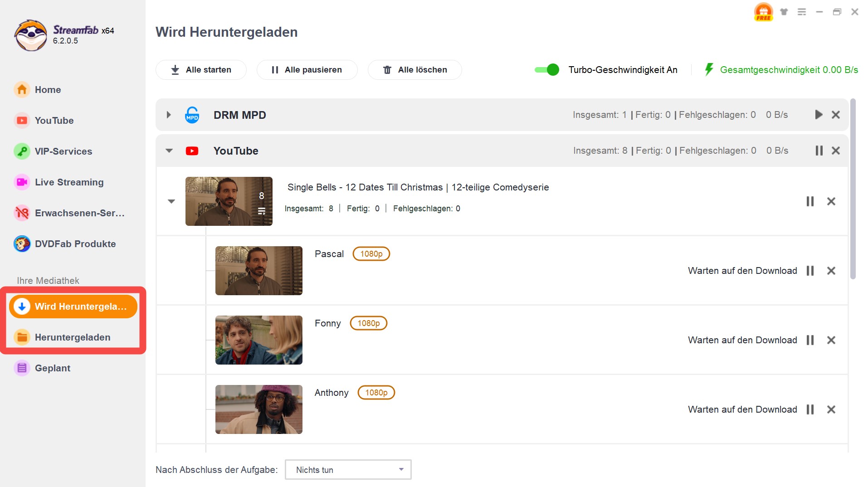Click Alle starten button
Image resolution: width=868 pixels, height=487 pixels.
coord(201,70)
